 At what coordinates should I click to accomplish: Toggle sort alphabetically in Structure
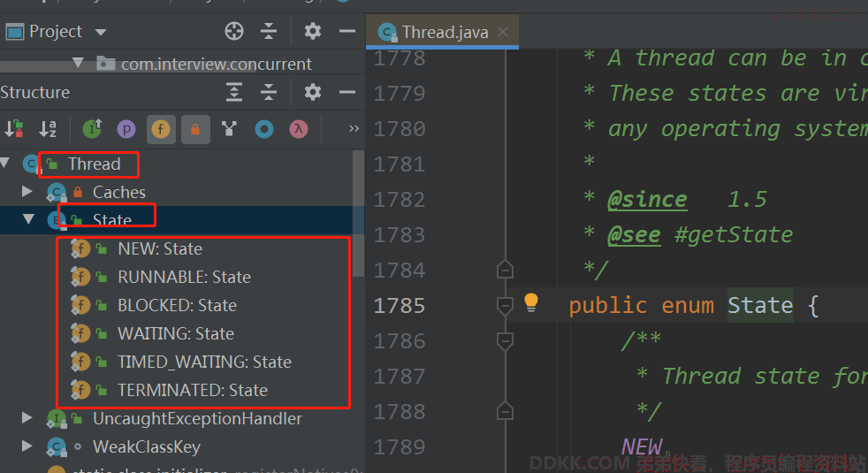coord(48,129)
